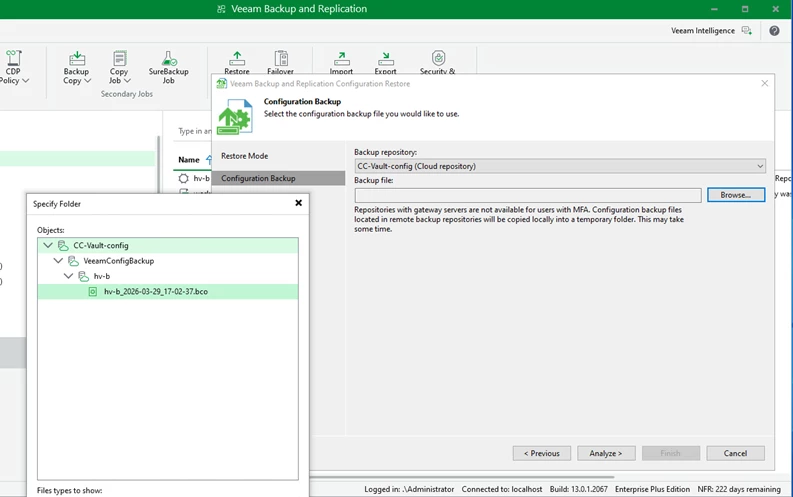This screenshot has height=497, width=793.
Task: Switch to the Restore Mode step
Action: tap(244, 156)
